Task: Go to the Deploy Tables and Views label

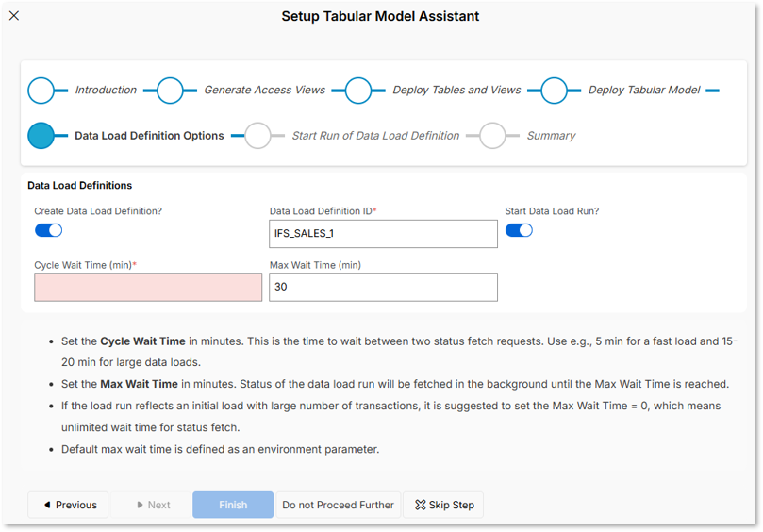Action: pyautogui.click(x=456, y=90)
